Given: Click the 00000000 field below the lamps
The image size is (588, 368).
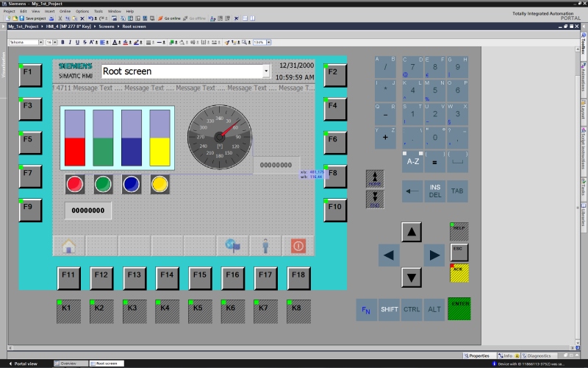Looking at the screenshot, I should coord(87,210).
